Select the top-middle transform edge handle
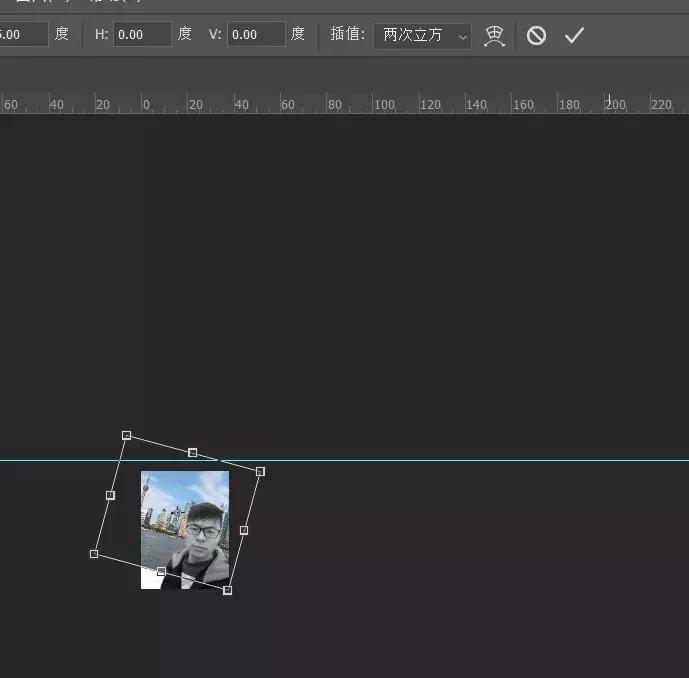Viewport: 689px width, 678px height. click(x=193, y=453)
